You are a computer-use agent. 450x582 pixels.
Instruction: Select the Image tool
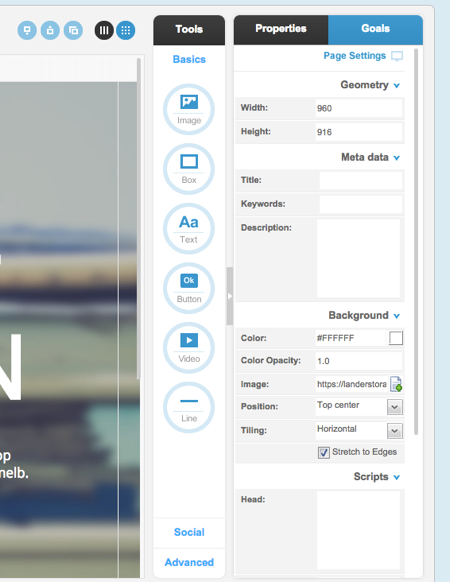(189, 109)
